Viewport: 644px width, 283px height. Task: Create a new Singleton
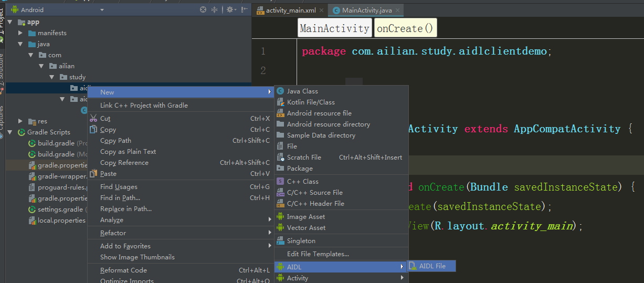(x=341, y=241)
